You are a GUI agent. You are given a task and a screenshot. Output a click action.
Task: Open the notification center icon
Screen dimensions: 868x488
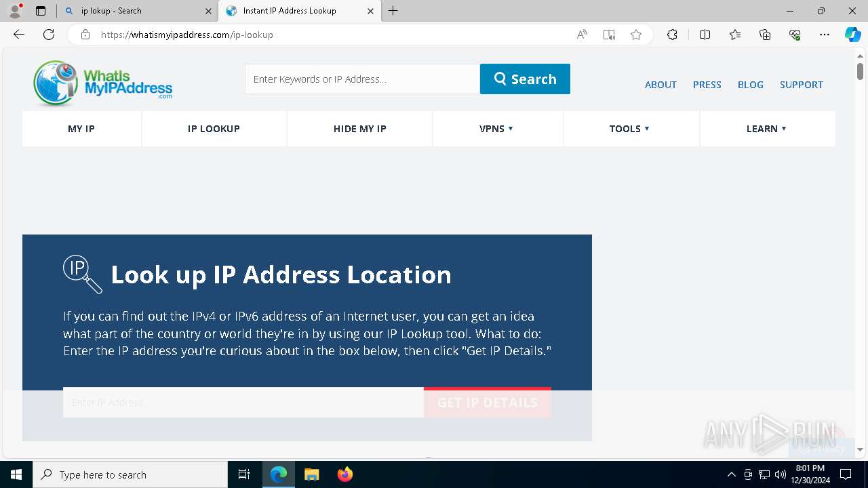846,474
